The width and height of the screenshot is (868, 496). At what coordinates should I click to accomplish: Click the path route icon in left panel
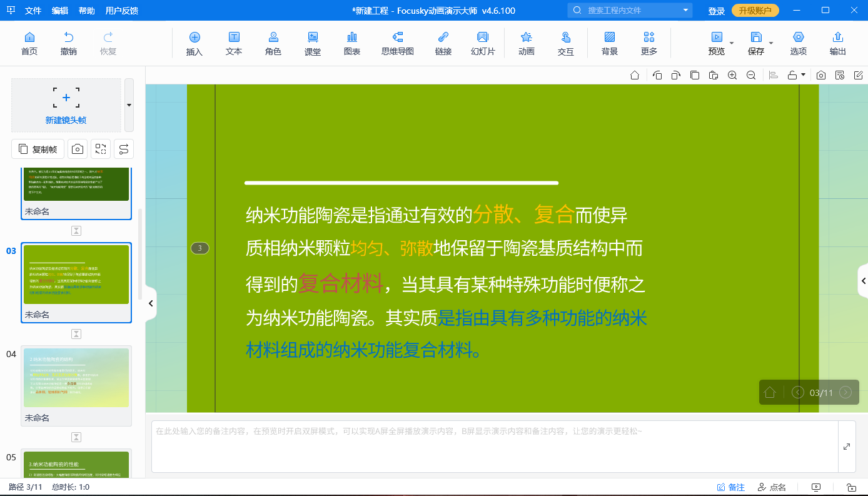[x=124, y=149]
